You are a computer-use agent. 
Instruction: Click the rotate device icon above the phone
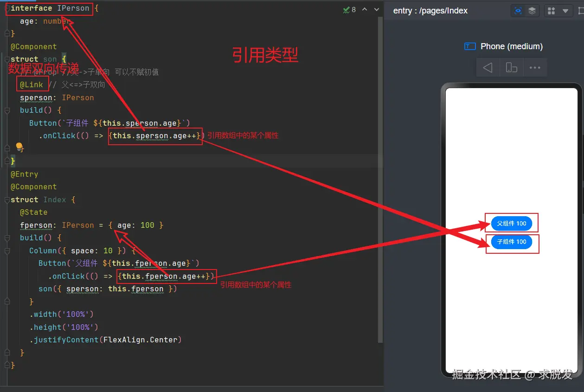click(511, 68)
